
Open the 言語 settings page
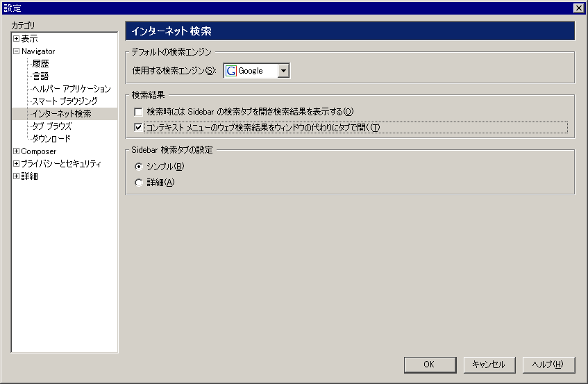point(40,76)
